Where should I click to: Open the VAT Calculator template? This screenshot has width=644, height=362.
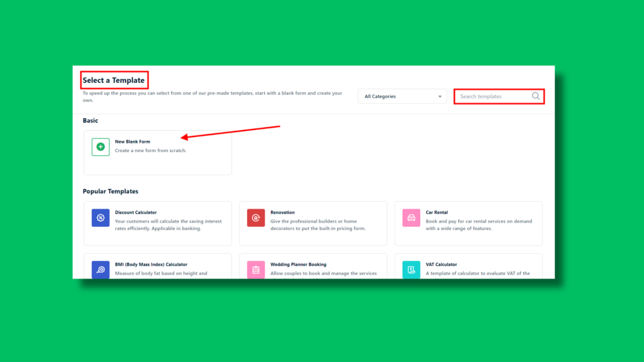tap(468, 270)
